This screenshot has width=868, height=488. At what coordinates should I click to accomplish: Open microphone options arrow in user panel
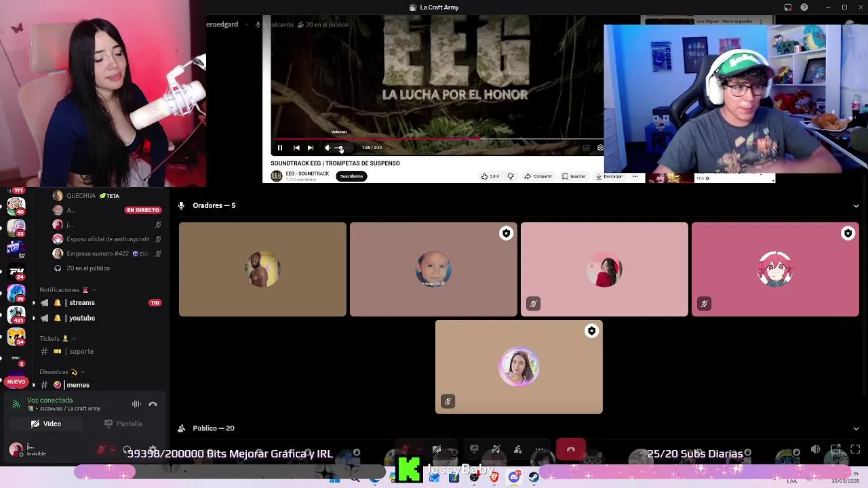tap(111, 450)
